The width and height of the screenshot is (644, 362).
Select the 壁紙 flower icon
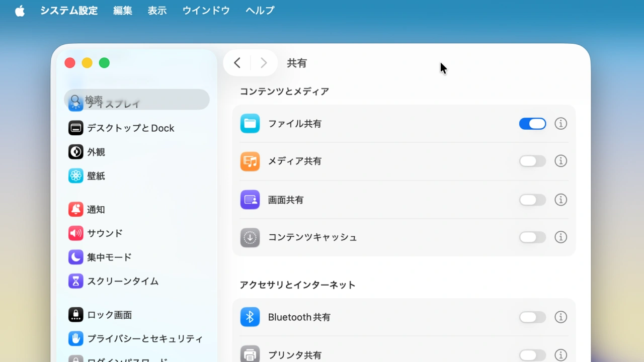(x=75, y=175)
